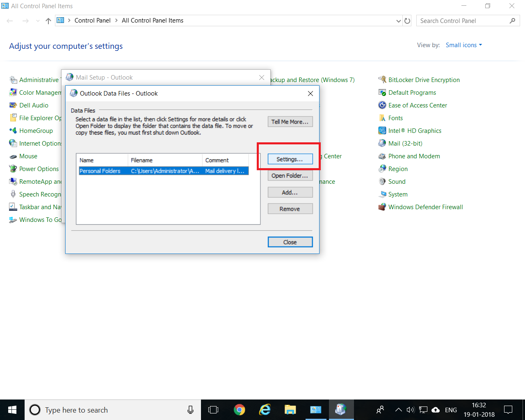525x420 pixels.
Task: Open Sound settings link
Action: (x=397, y=182)
